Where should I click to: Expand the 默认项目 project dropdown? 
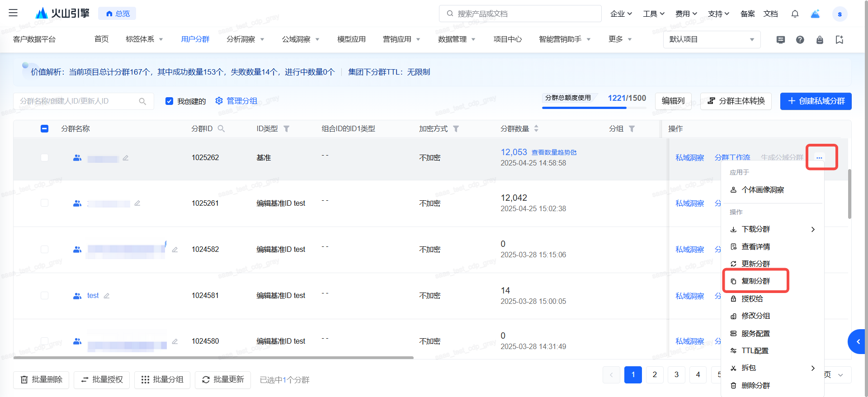pos(712,40)
